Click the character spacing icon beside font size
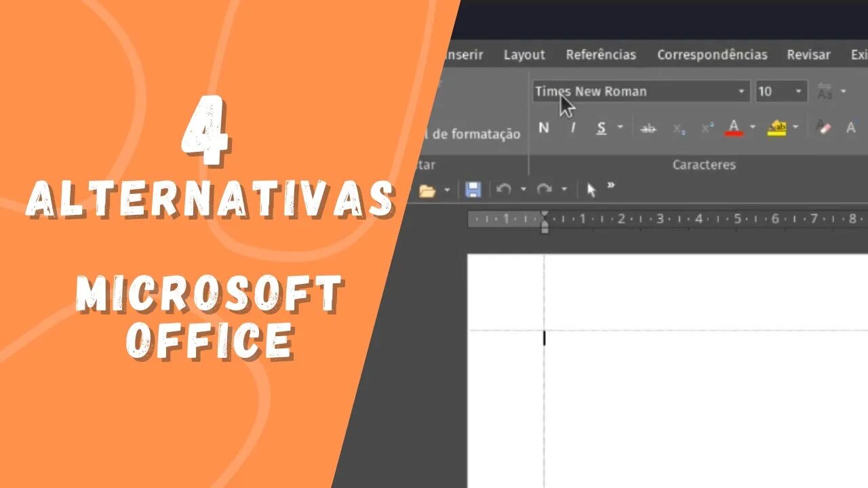 click(x=825, y=91)
